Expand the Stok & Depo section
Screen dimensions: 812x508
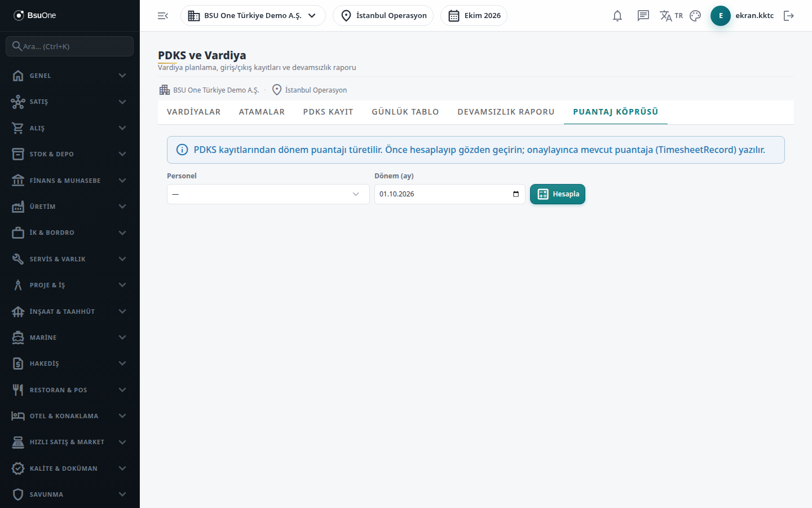pos(70,154)
